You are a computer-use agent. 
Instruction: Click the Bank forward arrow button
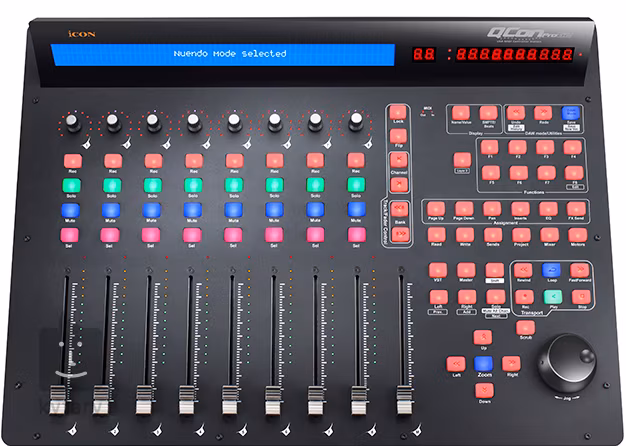(400, 234)
